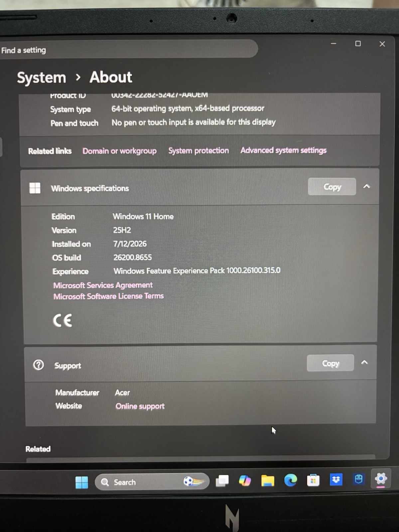Viewport: 399px width, 532px height.
Task: Open the blue app icon beside Dropbox
Action: [358, 479]
